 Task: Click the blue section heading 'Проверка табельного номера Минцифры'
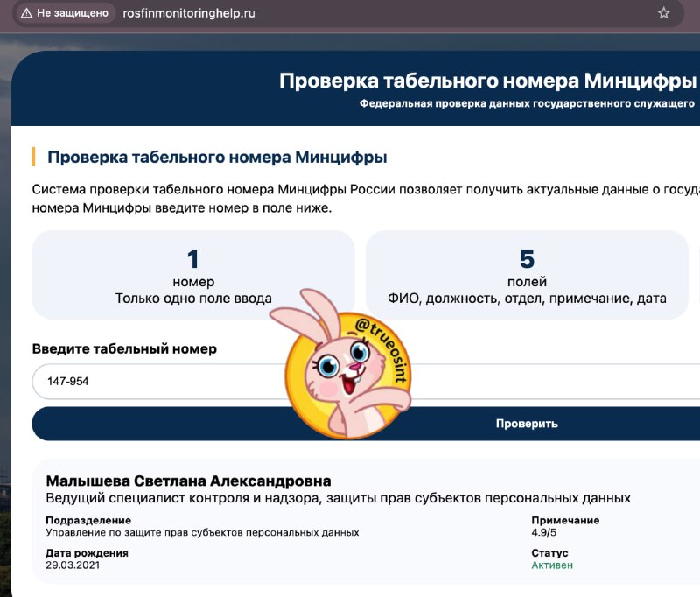pos(217,158)
